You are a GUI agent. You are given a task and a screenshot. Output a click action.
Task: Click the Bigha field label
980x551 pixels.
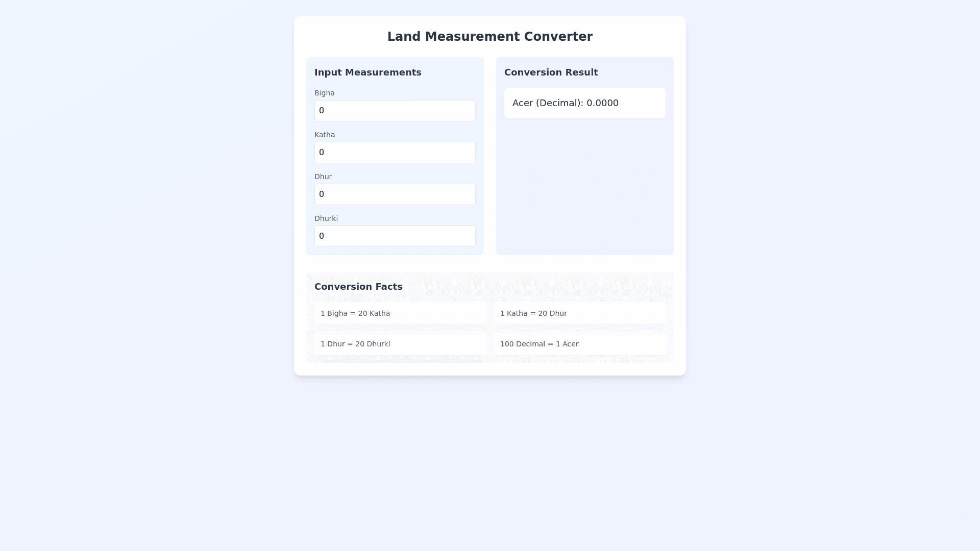pos(324,93)
